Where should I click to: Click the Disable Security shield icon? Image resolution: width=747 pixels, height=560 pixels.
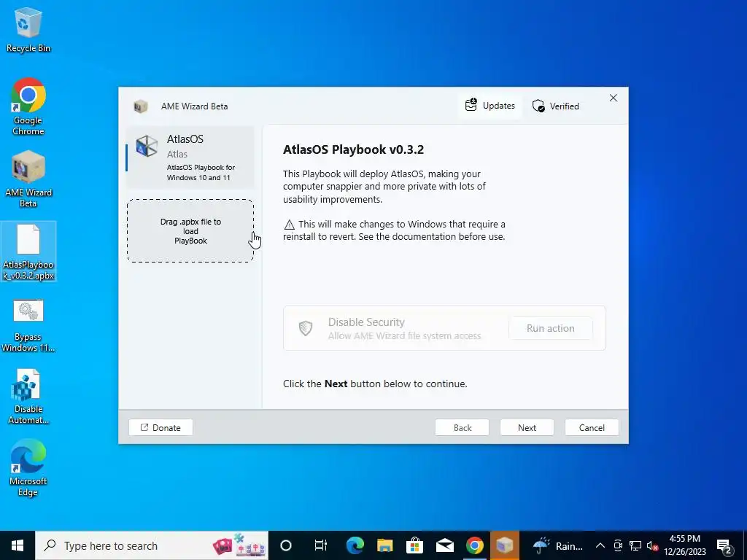coord(306,328)
